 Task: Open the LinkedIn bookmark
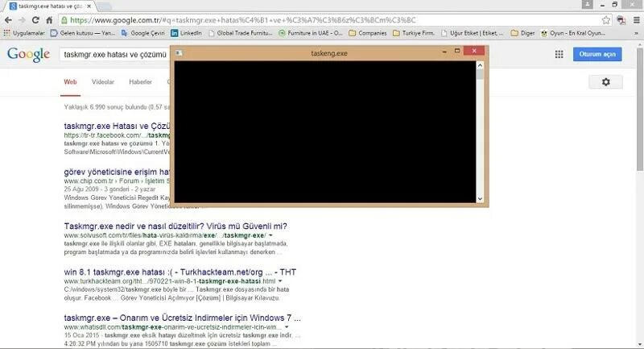point(187,33)
